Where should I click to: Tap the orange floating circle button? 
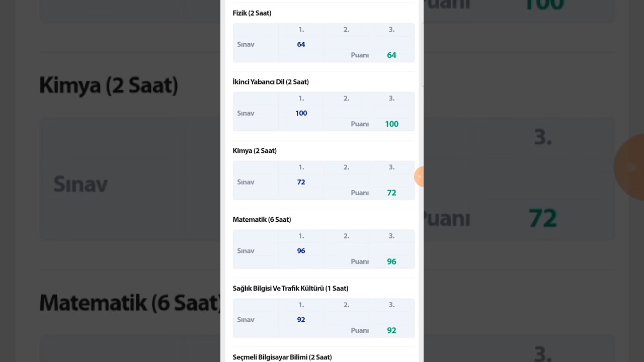[x=419, y=177]
